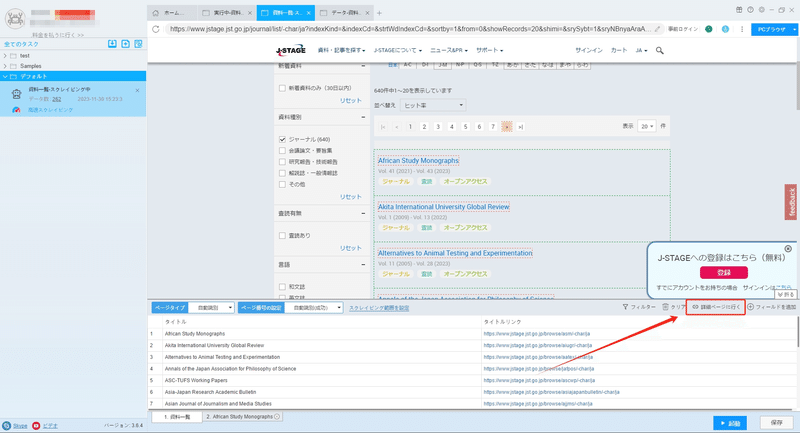Screen dimensions: 800x433
Task: Click the red video icon labeled ビデオ
Action: pos(36,425)
